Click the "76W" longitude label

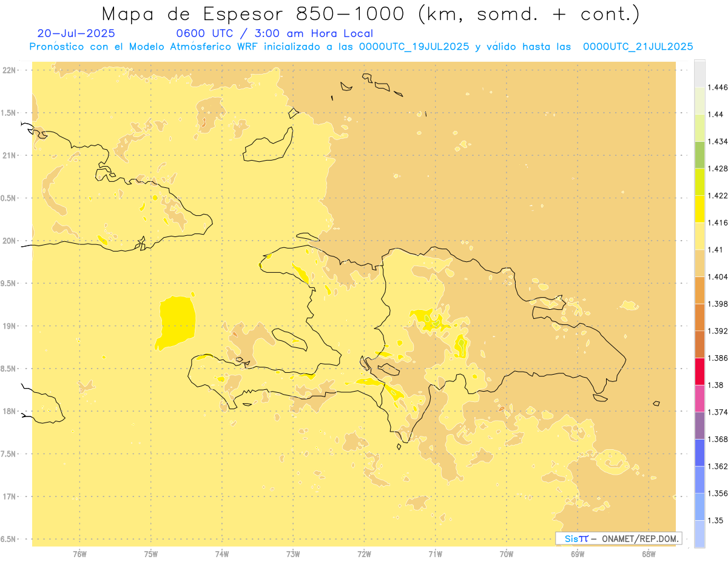point(79,554)
